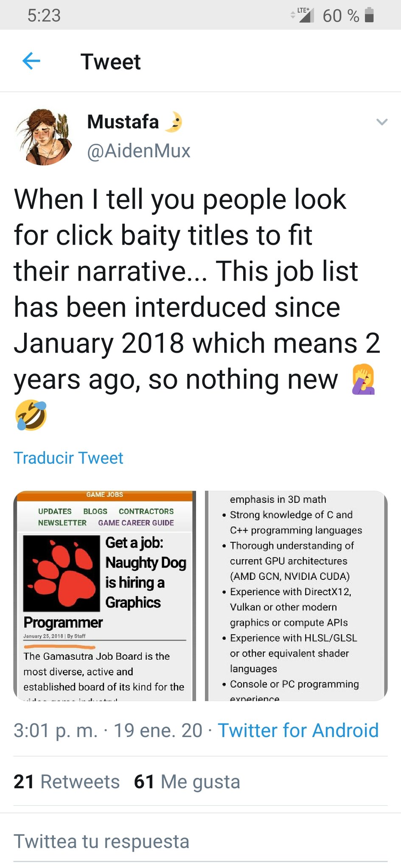The height and width of the screenshot is (868, 401).
Task: Click the clock time in status bar
Action: point(44,16)
